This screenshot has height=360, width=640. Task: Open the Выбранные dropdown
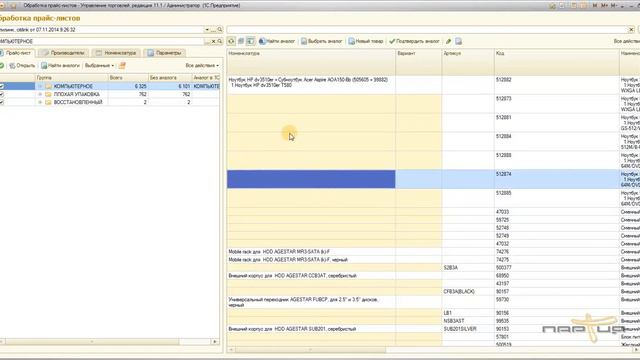99,65
